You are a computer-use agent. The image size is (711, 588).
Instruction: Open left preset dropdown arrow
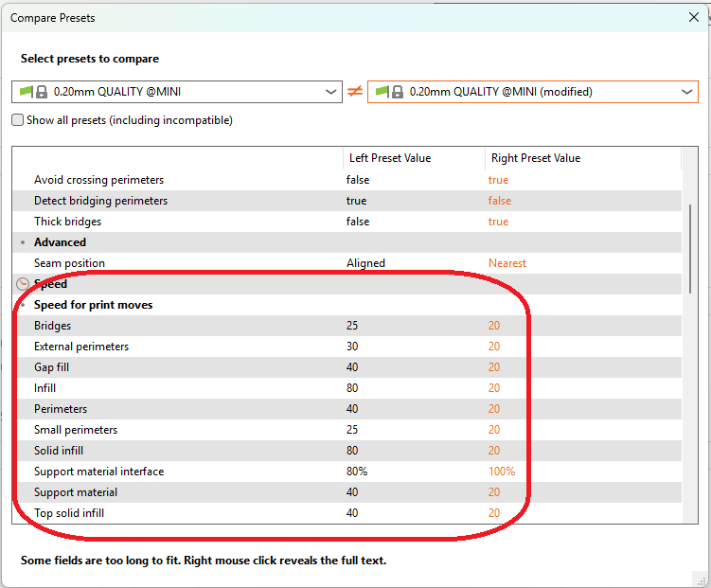pos(331,92)
